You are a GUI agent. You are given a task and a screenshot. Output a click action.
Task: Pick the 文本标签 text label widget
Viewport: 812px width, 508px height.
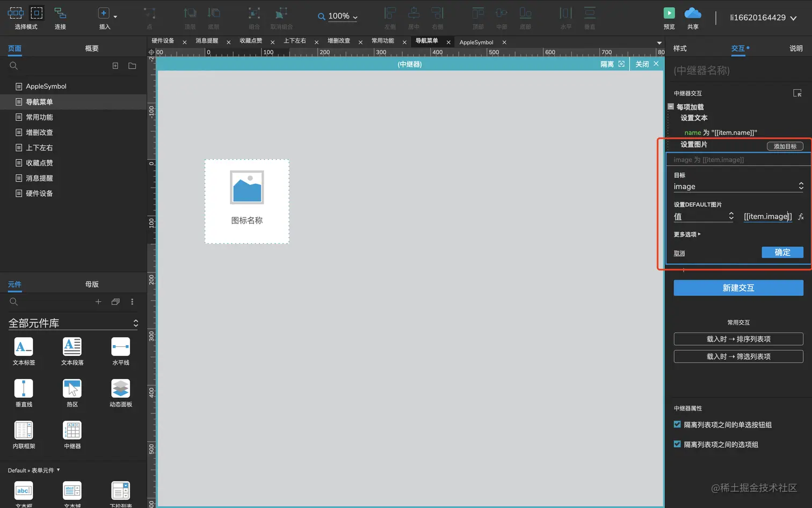[24, 352]
